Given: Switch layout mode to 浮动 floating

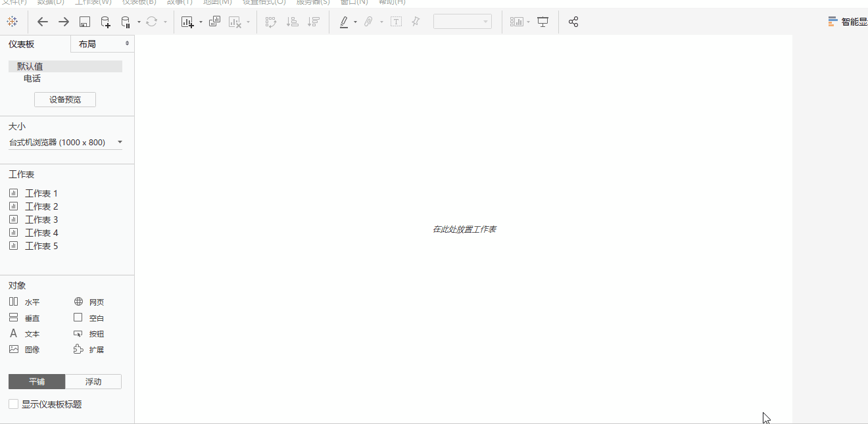Looking at the screenshot, I should 93,382.
